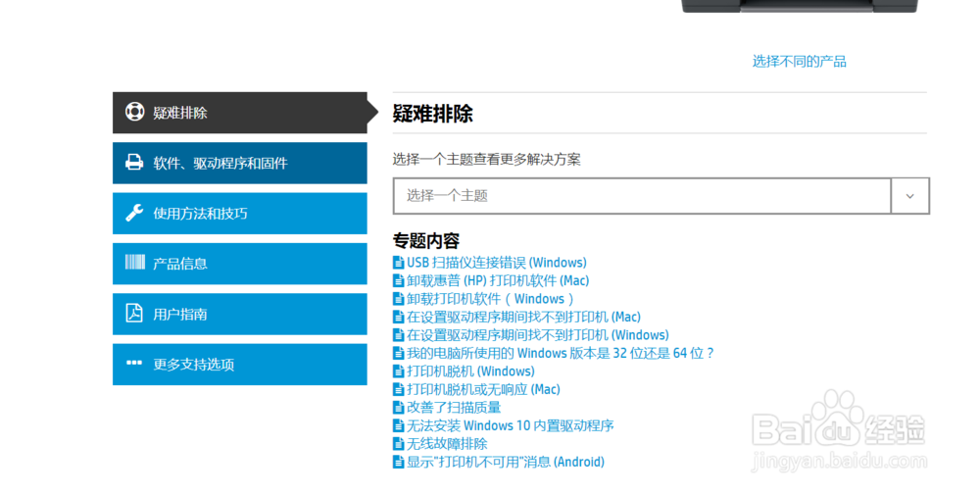Viewport: 980px width, 494px height.
Task: Open 打印机脱机或无响应 (Mac) article
Action: click(483, 389)
